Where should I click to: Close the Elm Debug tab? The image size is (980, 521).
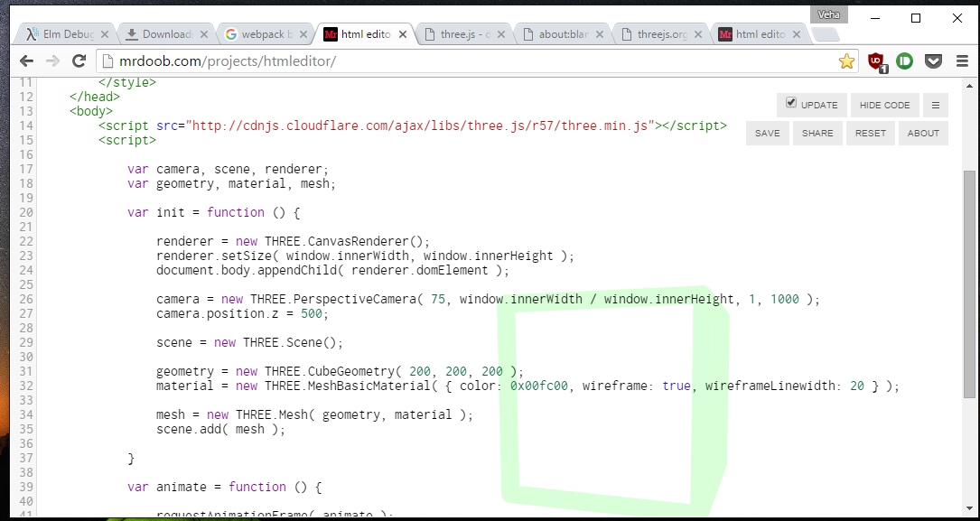click(105, 34)
